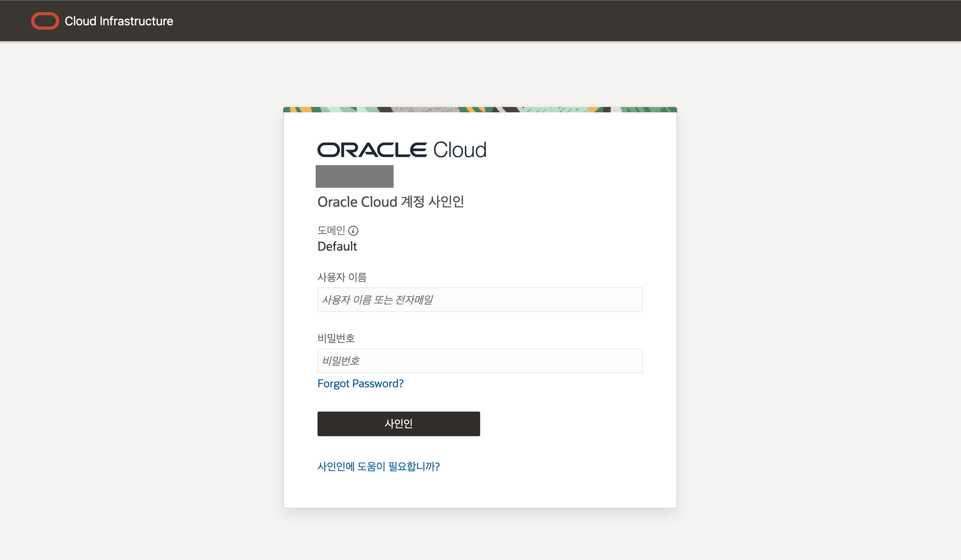Image resolution: width=961 pixels, height=560 pixels.
Task: Click the Default domain value text
Action: pos(337,247)
